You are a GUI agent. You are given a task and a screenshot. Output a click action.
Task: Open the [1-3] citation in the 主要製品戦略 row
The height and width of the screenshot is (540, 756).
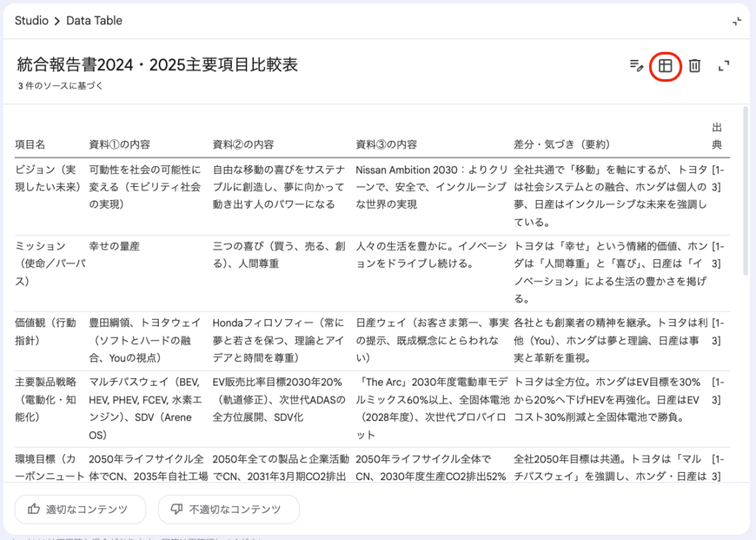pos(718,391)
